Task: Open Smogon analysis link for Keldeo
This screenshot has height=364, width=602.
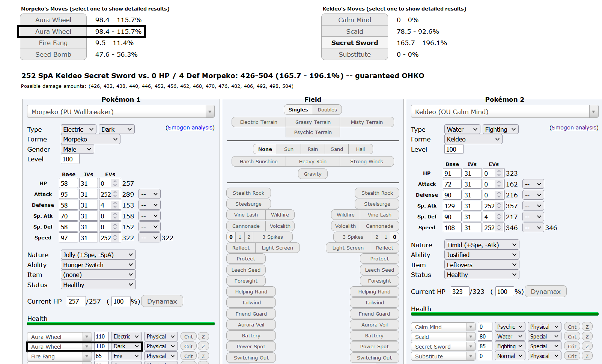Action: pyautogui.click(x=574, y=128)
